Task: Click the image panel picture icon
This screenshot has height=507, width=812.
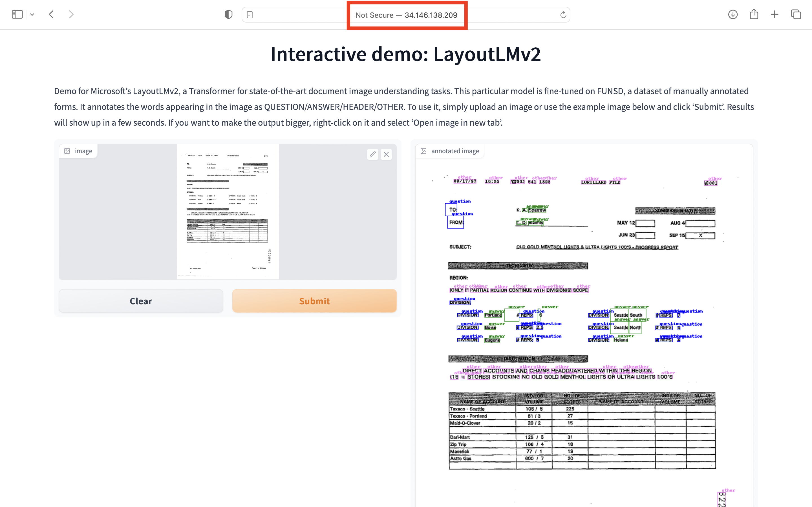Action: [x=67, y=151]
